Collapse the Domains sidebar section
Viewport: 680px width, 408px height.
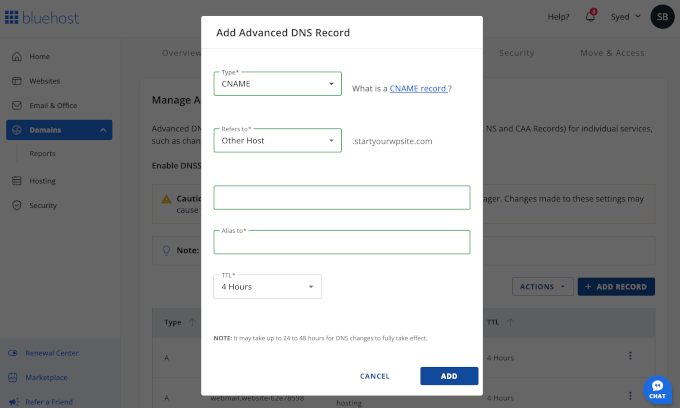pyautogui.click(x=103, y=130)
